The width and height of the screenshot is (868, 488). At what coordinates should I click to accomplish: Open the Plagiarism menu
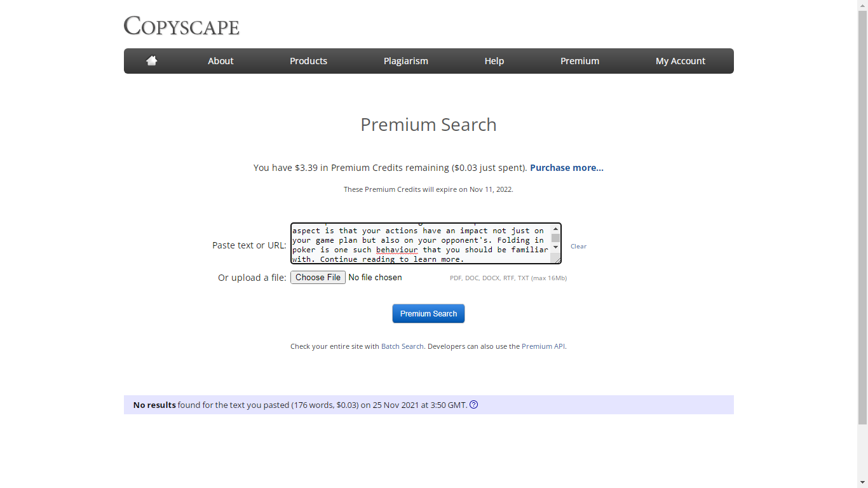(x=406, y=61)
